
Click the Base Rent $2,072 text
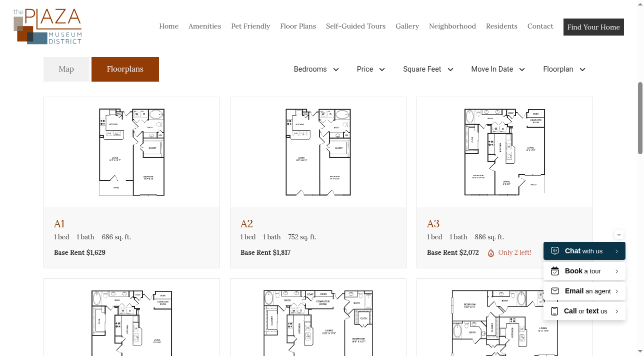[x=453, y=252]
